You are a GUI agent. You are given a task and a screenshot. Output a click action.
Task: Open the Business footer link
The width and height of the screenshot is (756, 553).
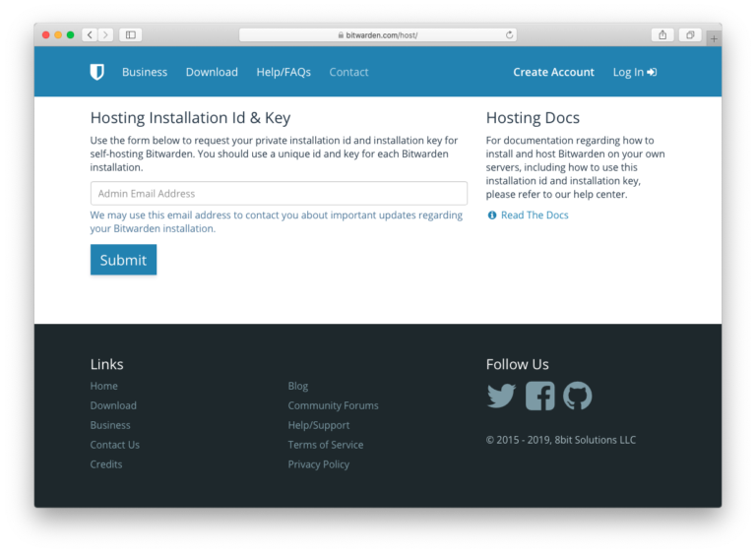tap(110, 425)
